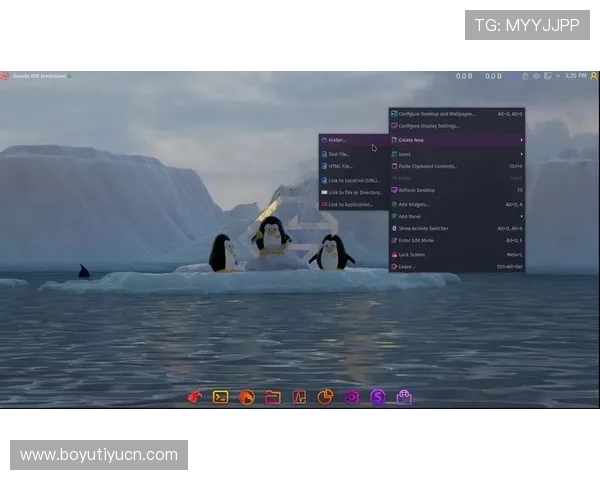Open the software store bag icon

(x=404, y=397)
